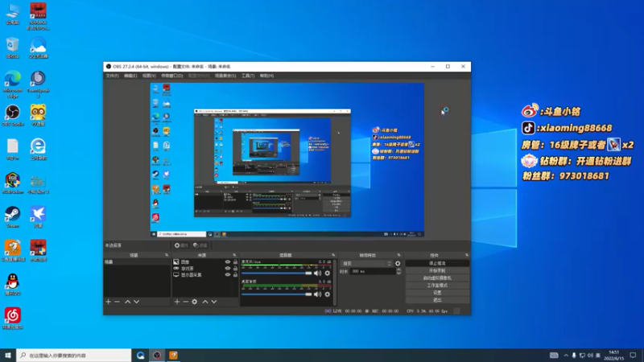
Task: Adjust the microphone volume slider
Action: [277, 273]
